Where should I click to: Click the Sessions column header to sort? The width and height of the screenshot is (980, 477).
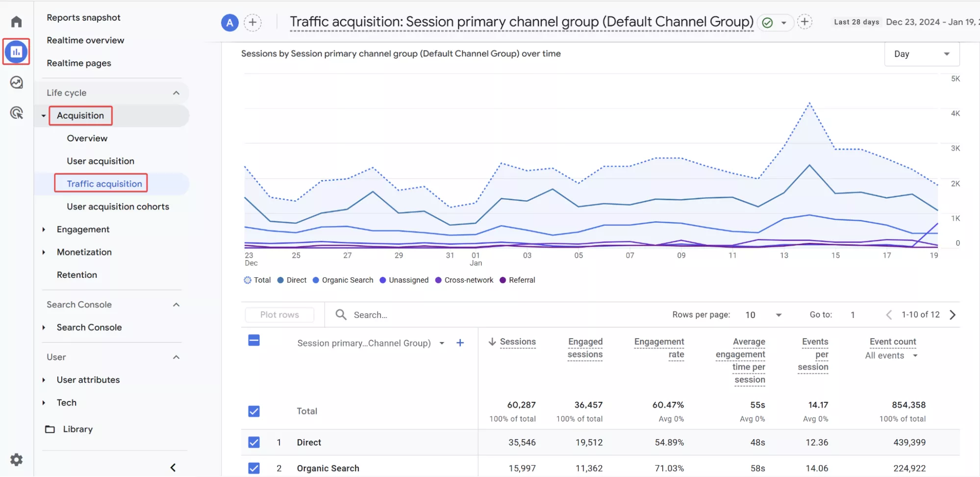pos(517,342)
